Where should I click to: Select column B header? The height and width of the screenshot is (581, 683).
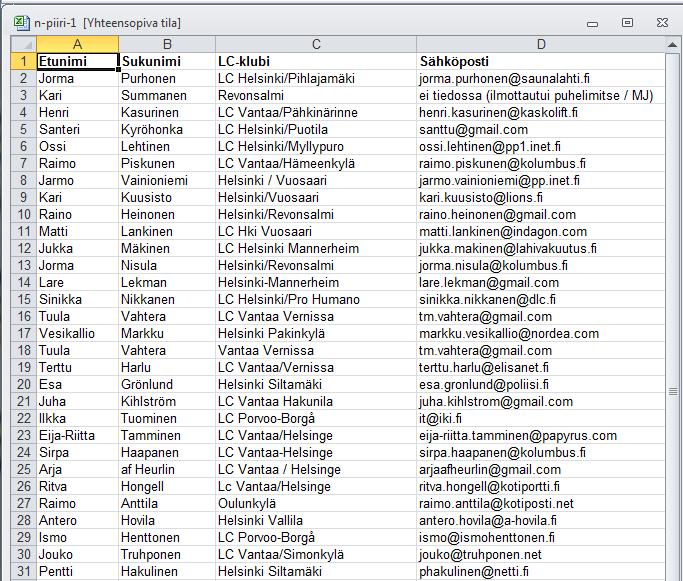[x=167, y=44]
